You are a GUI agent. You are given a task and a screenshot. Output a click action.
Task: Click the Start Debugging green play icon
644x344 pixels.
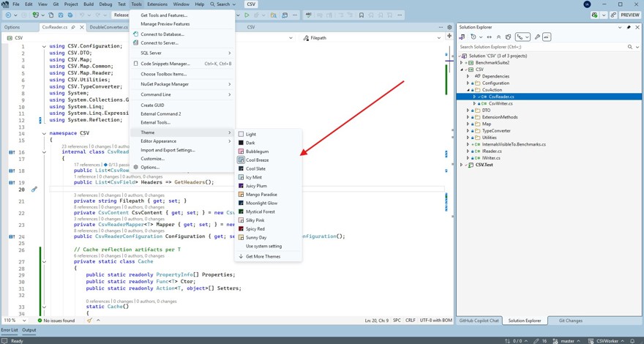[247, 15]
